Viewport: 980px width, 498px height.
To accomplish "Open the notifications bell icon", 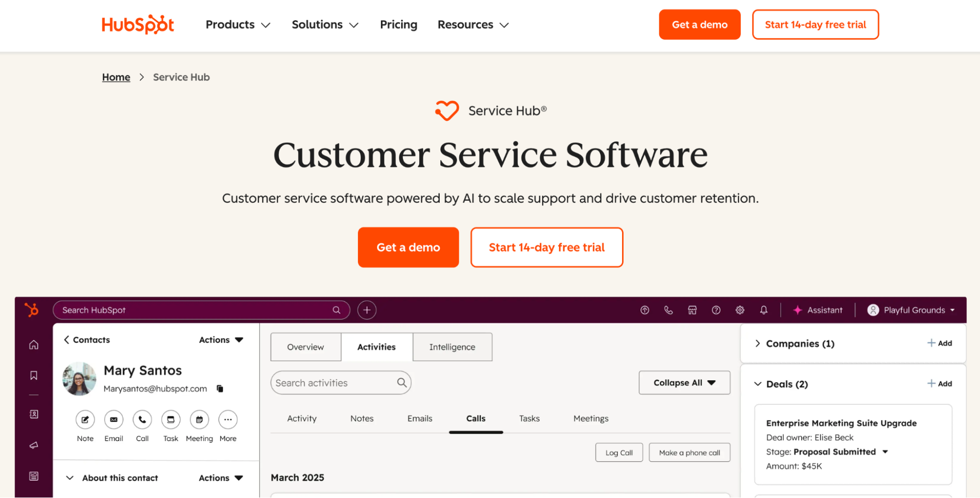I will (763, 310).
